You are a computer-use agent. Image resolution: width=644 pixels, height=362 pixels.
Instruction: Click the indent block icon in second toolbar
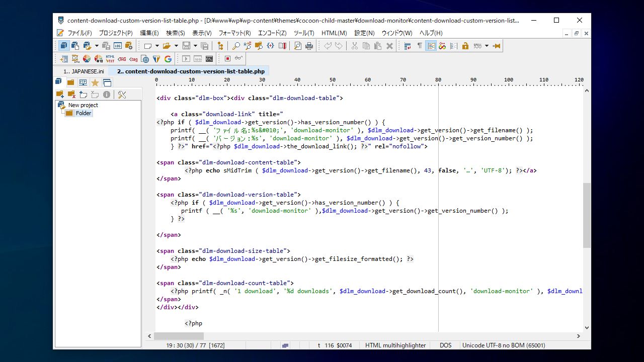64,59
